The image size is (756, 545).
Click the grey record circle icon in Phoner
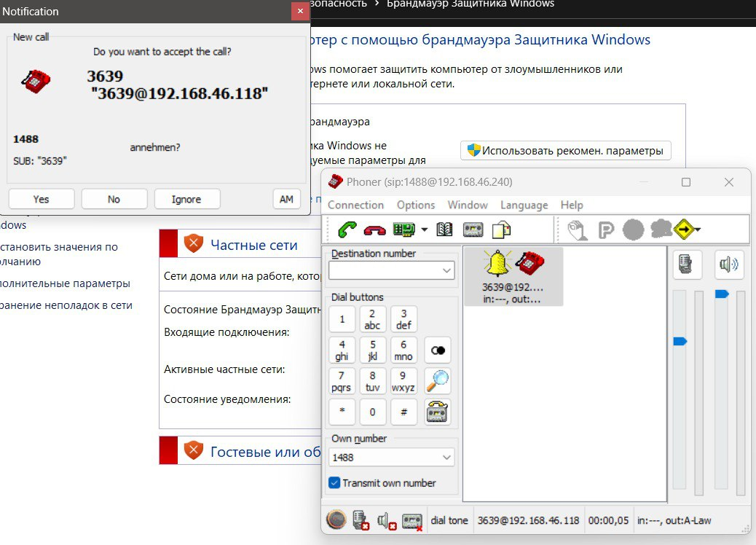(x=633, y=230)
